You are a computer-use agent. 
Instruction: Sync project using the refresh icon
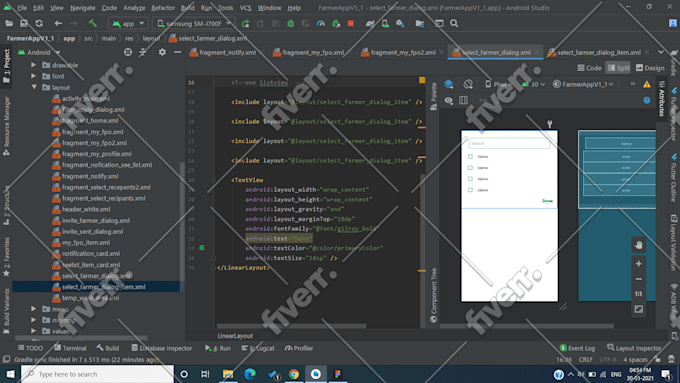pos(39,23)
